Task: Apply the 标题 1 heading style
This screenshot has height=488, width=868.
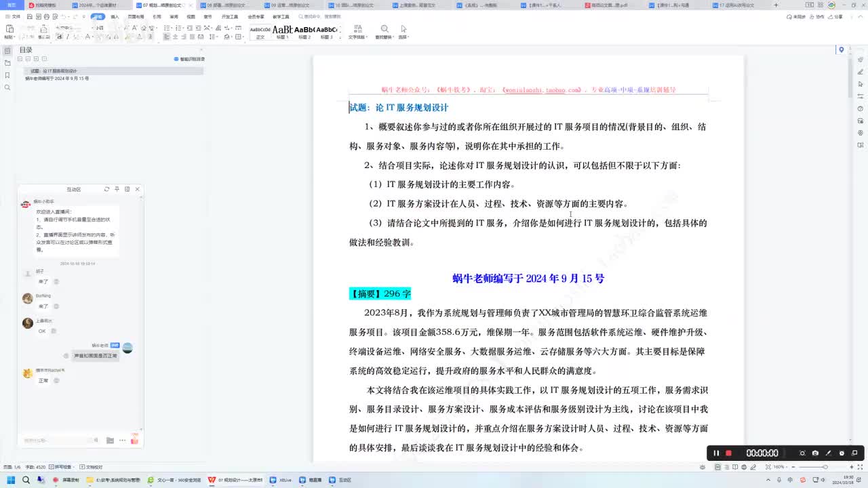Action: [282, 31]
